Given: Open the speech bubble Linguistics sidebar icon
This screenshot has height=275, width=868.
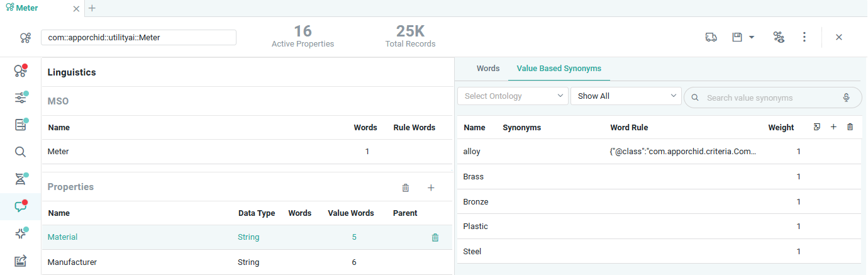Looking at the screenshot, I should [x=21, y=206].
